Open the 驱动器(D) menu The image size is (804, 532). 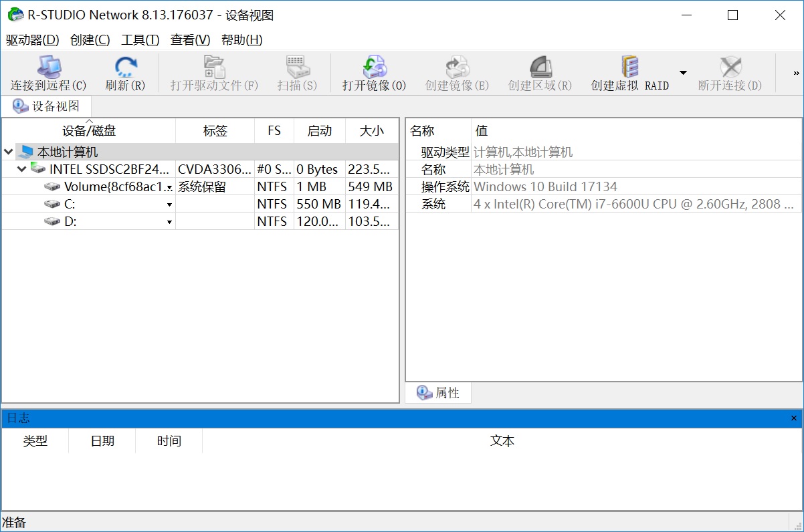coord(32,40)
